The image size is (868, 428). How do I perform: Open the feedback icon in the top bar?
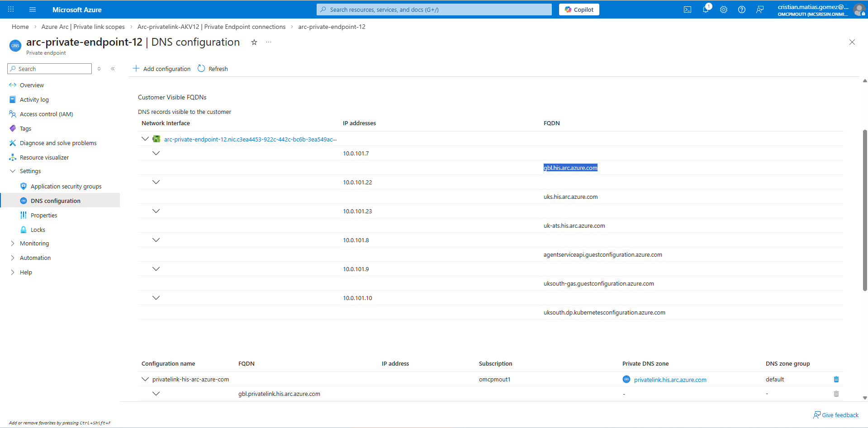(759, 9)
